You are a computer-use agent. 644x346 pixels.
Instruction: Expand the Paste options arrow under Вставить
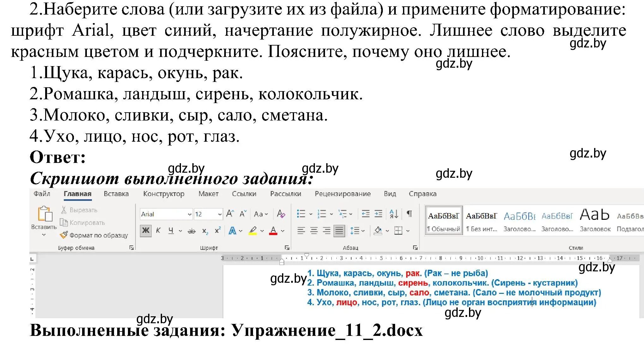(44, 235)
